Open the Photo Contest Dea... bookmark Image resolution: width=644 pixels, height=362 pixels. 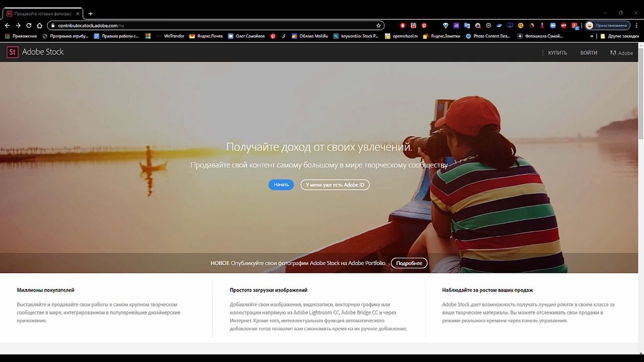(488, 36)
